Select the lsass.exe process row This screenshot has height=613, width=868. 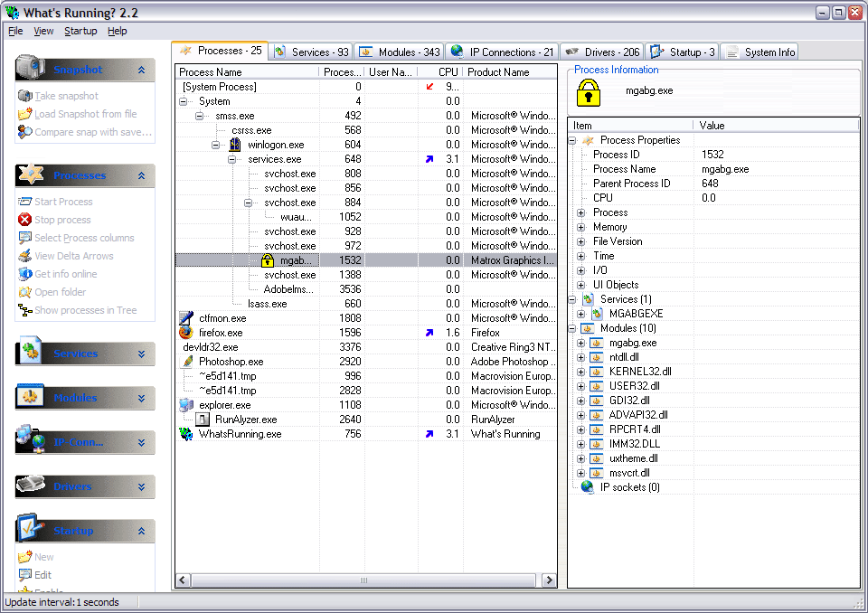click(366, 304)
